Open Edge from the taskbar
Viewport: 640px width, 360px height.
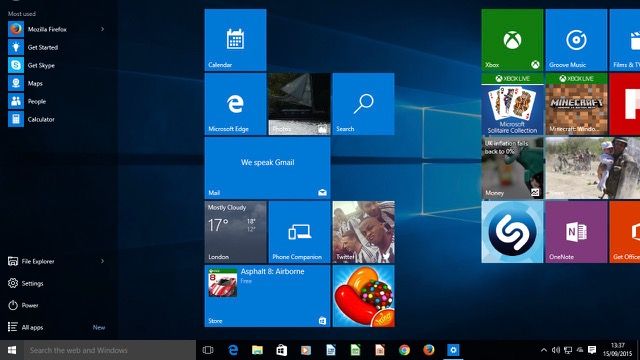[x=233, y=350]
